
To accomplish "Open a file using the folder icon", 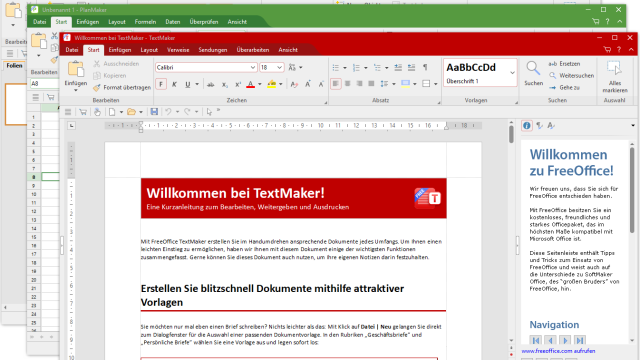I will (131, 112).
